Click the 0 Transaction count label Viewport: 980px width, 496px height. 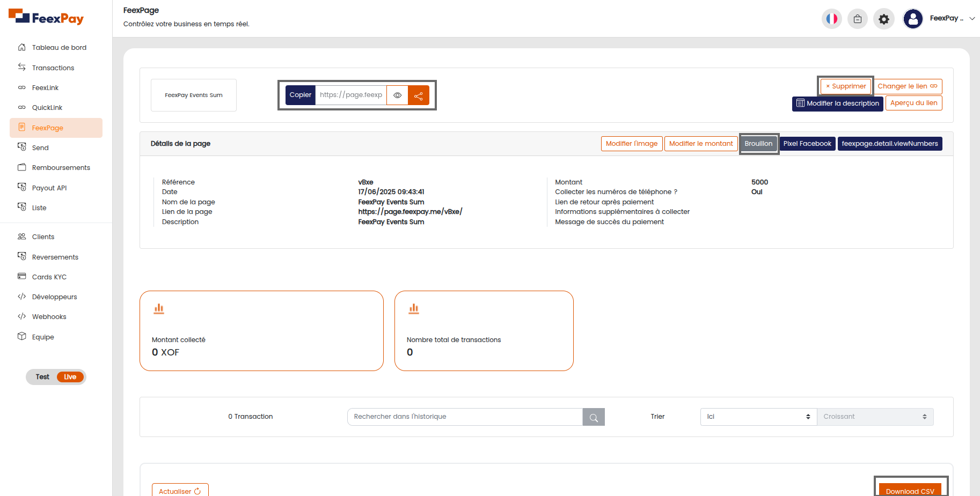pos(251,417)
